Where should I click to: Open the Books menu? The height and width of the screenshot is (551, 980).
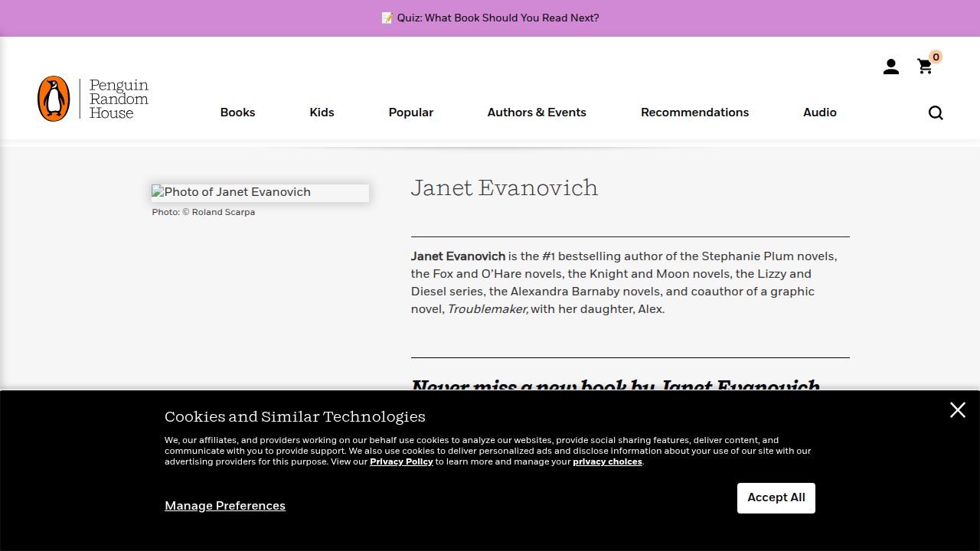pyautogui.click(x=237, y=112)
